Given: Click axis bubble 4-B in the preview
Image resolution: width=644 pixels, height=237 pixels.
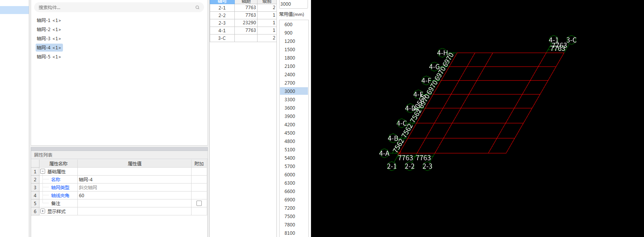Looking at the screenshot, I should [393, 138].
